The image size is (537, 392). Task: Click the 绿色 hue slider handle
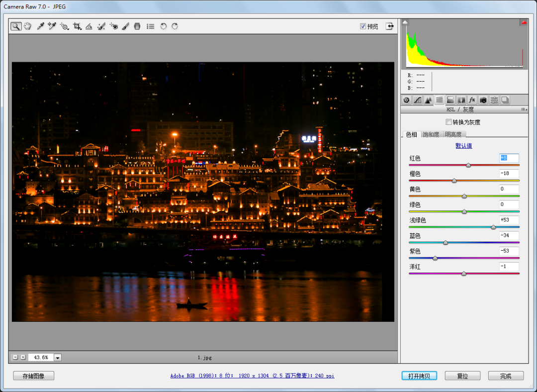pos(464,212)
